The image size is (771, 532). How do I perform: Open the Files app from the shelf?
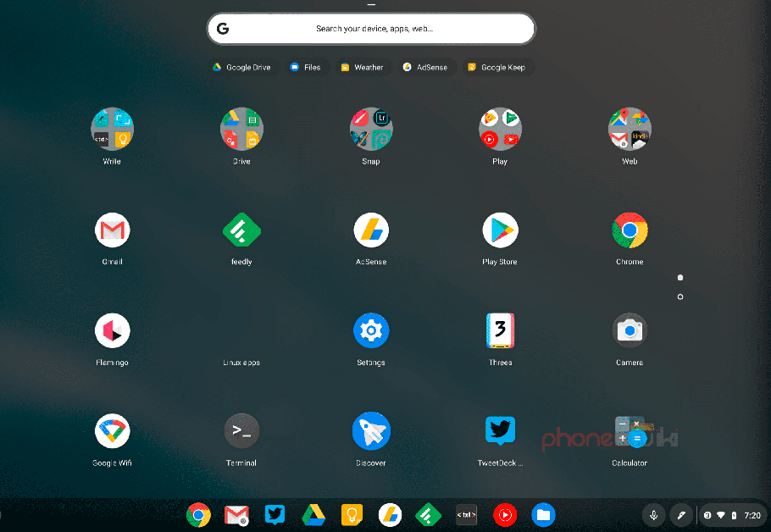coord(543,515)
